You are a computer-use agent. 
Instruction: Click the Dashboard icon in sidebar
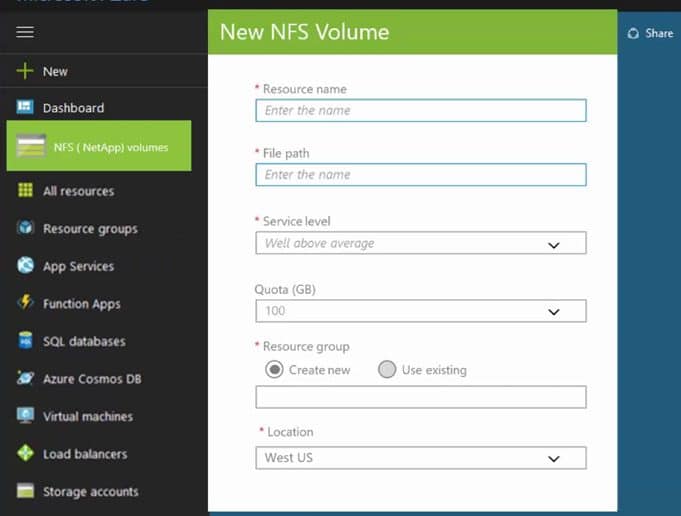click(x=25, y=107)
